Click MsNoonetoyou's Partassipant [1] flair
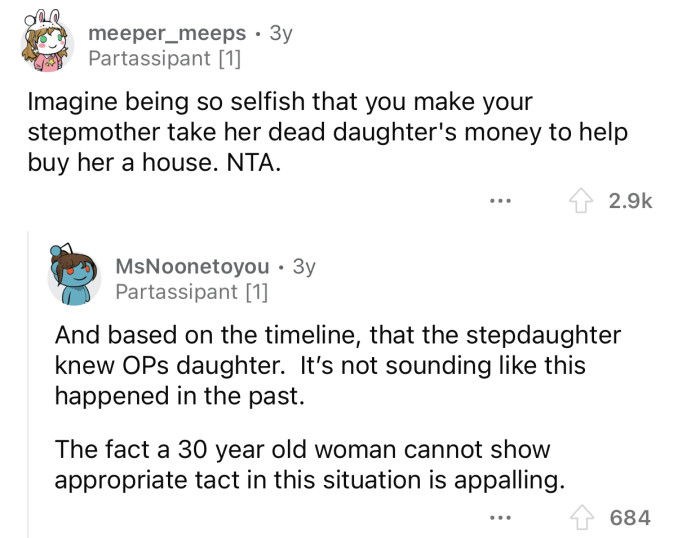Image resolution: width=700 pixels, height=538 pixels. tap(192, 291)
